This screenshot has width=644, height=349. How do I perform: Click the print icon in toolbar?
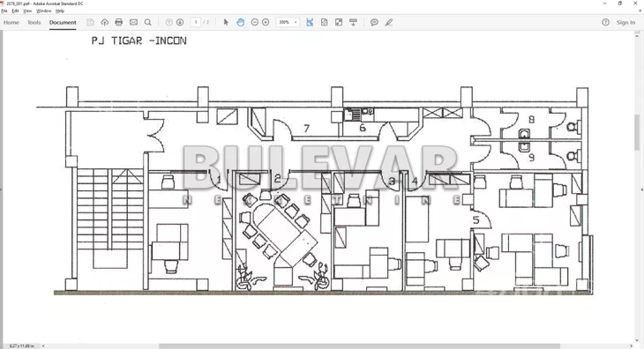pos(119,22)
